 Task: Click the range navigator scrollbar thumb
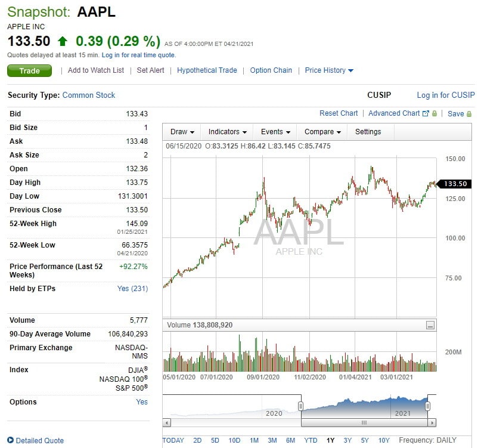click(x=364, y=423)
